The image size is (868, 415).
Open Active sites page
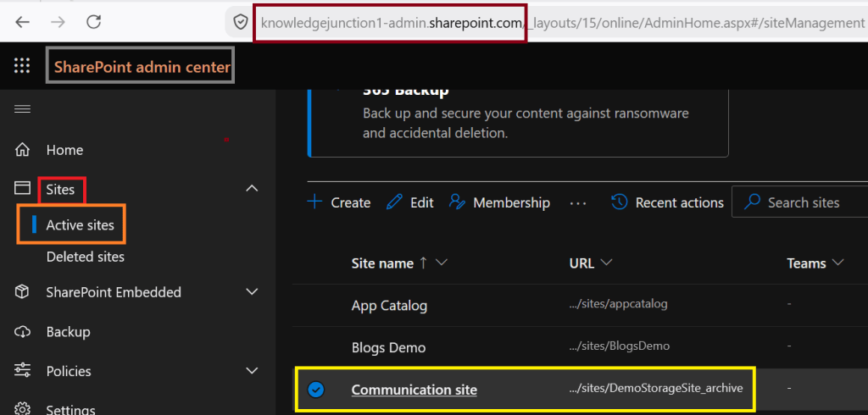click(x=80, y=225)
